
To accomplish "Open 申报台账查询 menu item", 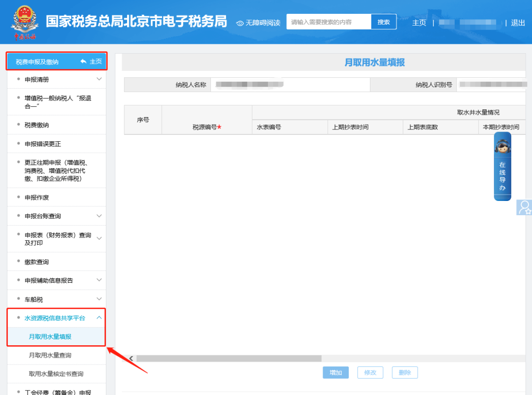I will coord(57,216).
